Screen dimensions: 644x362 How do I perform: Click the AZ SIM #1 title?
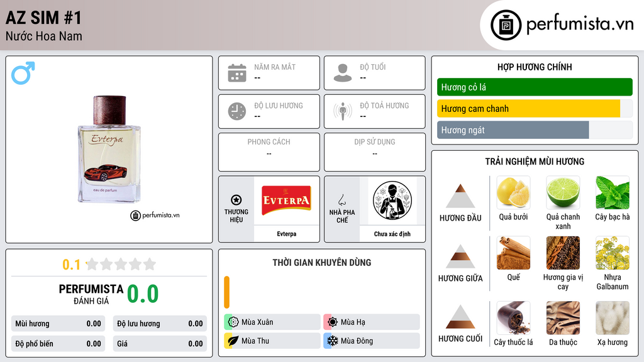click(43, 18)
